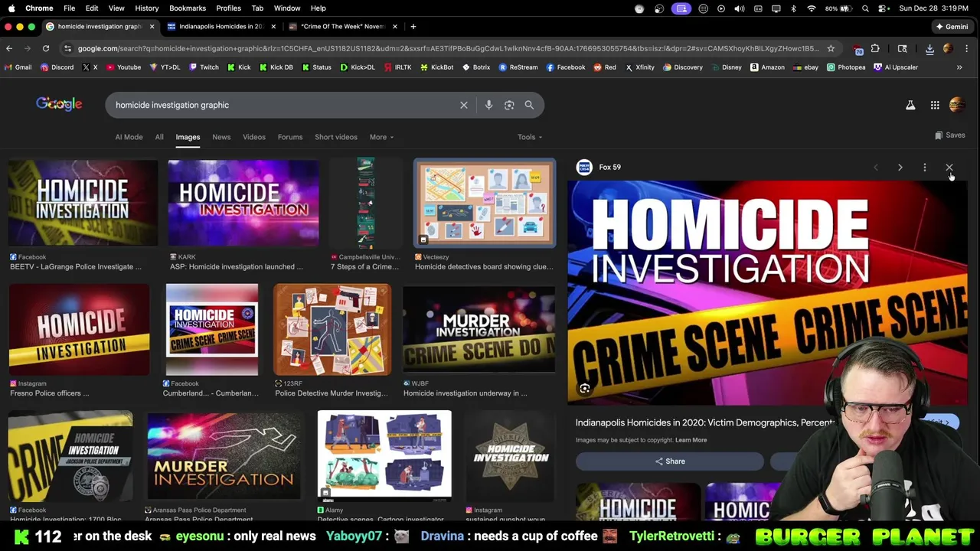This screenshot has height=551, width=980.
Task: Bookmark this page with star icon
Action: click(831, 48)
